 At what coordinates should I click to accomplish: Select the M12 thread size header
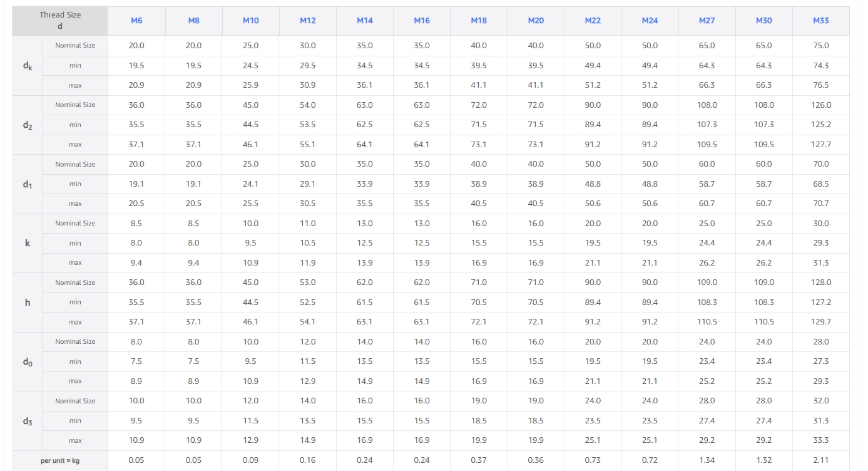click(x=307, y=21)
